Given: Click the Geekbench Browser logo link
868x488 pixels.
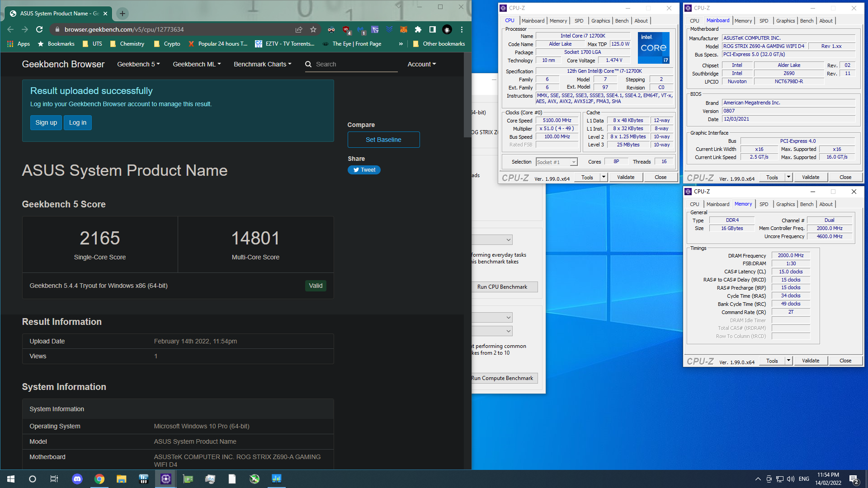Looking at the screenshot, I should click(63, 64).
